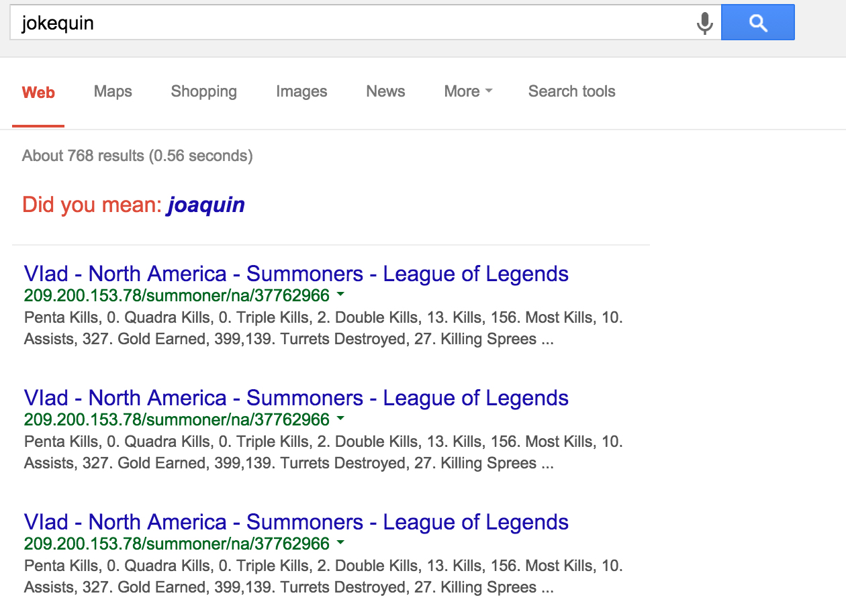The image size is (846, 616).
Task: Go to the Images tab
Action: 301,92
